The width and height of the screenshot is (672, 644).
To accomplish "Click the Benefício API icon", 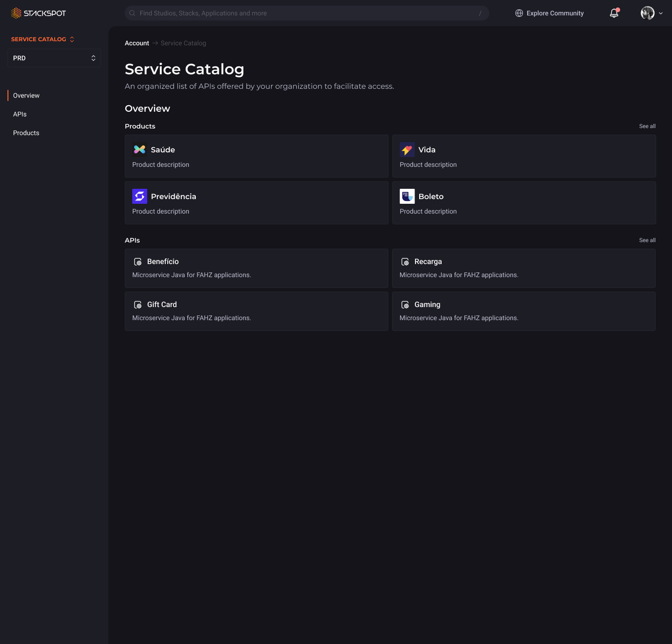I will (138, 262).
